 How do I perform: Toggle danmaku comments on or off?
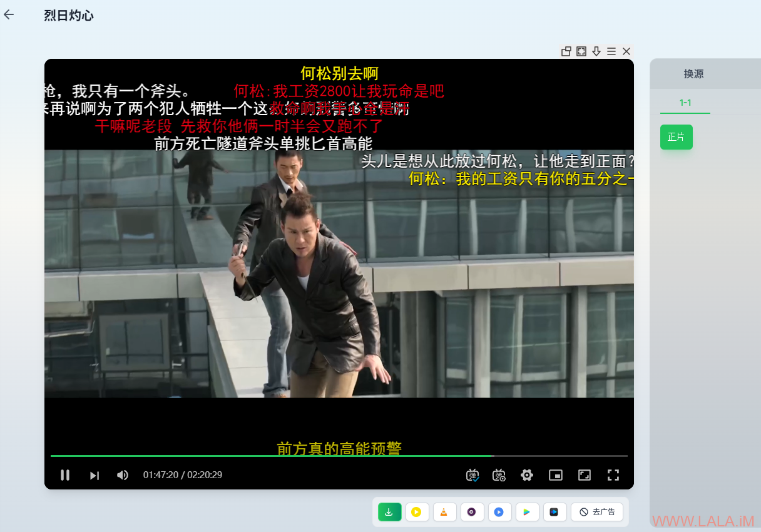pos(472,475)
